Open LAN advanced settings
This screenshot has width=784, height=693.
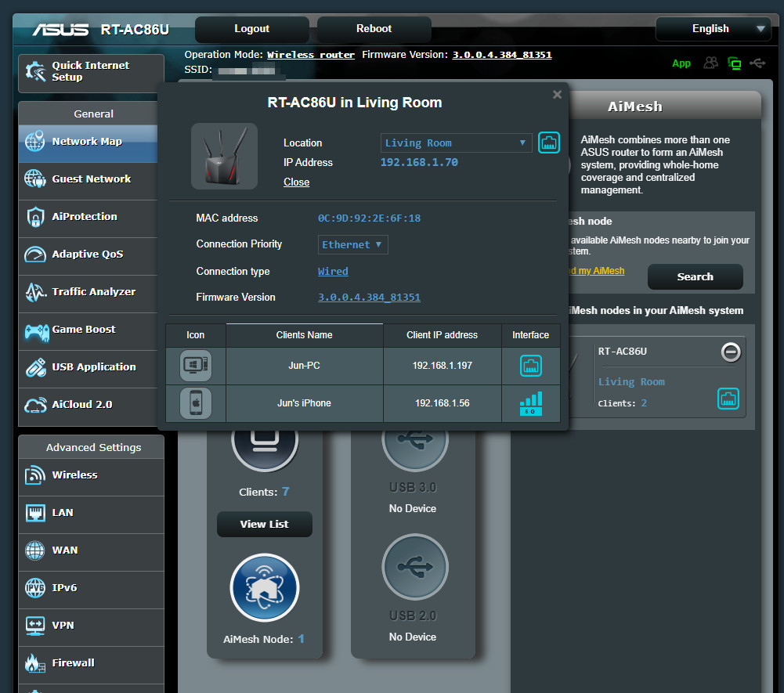click(x=91, y=512)
